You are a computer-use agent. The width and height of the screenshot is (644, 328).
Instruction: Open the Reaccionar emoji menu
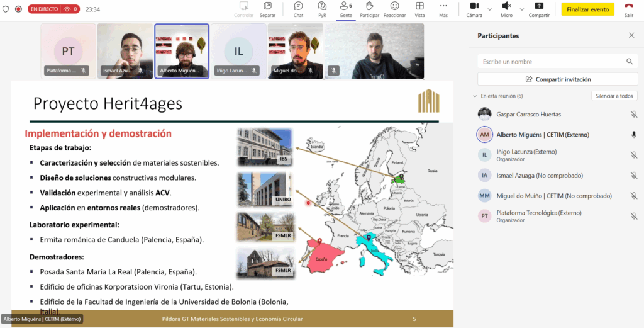394,9
